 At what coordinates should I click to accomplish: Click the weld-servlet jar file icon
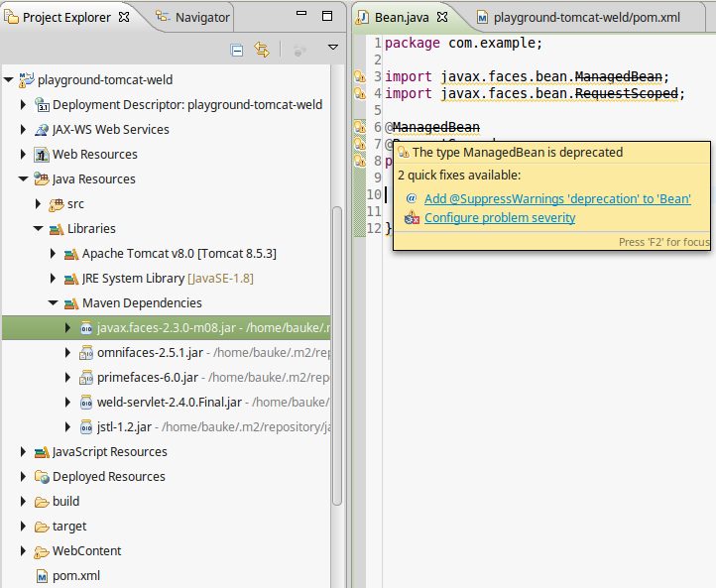tap(86, 403)
